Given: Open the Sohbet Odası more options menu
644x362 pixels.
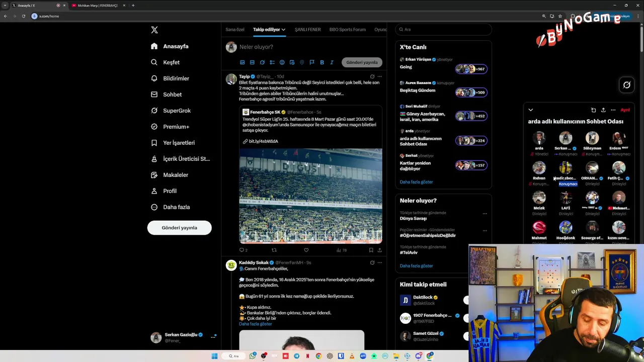Looking at the screenshot, I should pos(613,110).
